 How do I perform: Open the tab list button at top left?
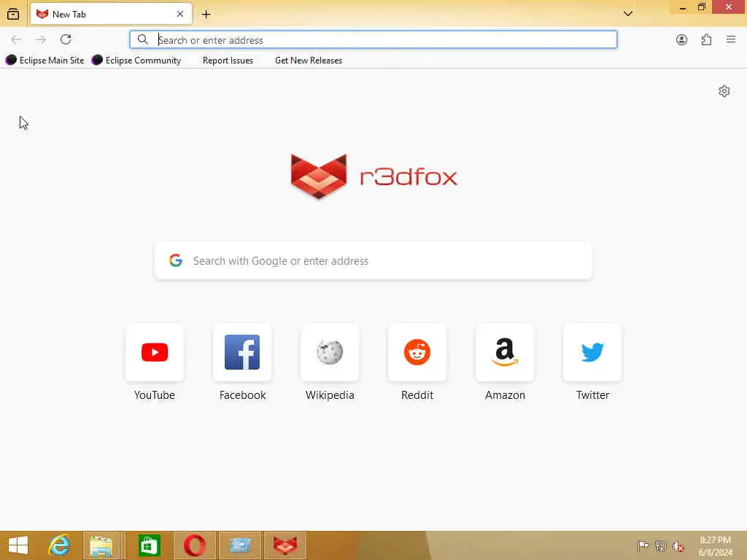tap(13, 15)
